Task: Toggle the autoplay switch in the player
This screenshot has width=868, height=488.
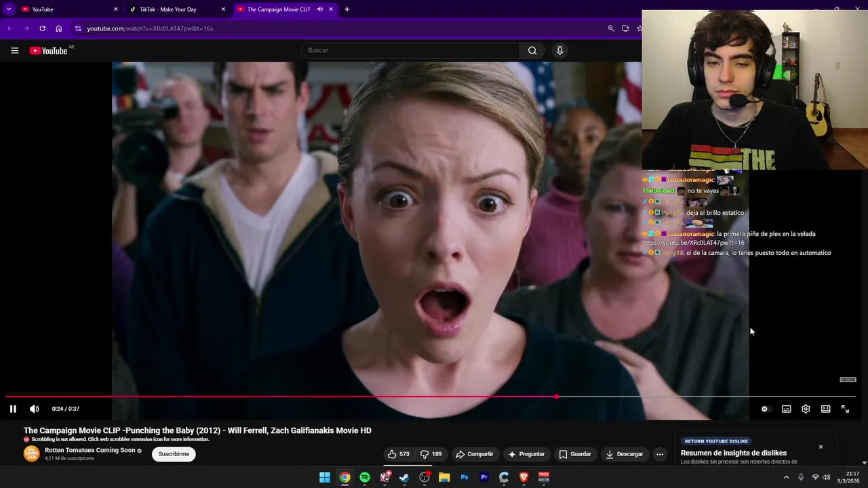Action: click(x=766, y=409)
